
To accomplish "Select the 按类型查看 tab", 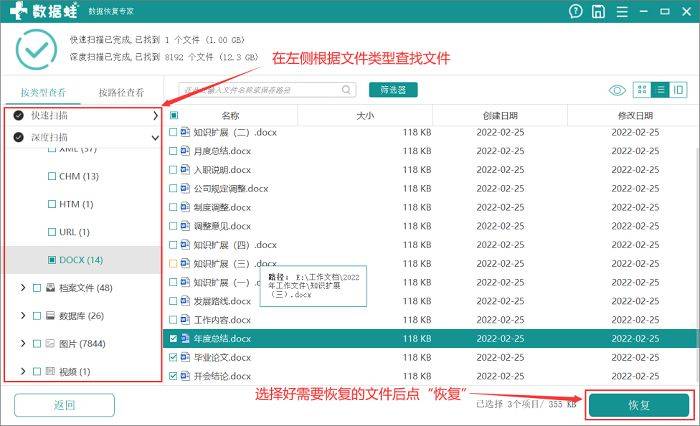I will point(44,92).
